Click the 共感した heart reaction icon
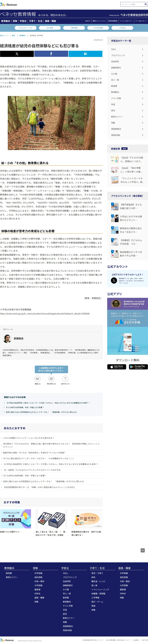 (37, 379)
